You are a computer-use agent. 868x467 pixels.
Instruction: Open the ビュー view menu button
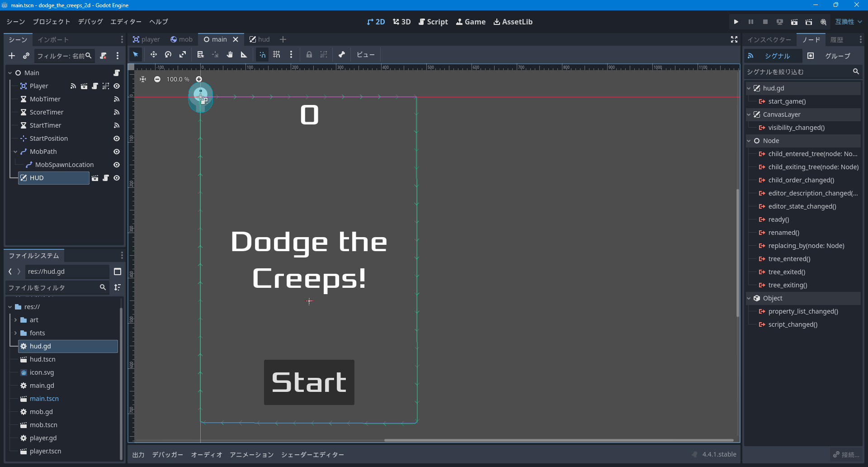tap(365, 55)
